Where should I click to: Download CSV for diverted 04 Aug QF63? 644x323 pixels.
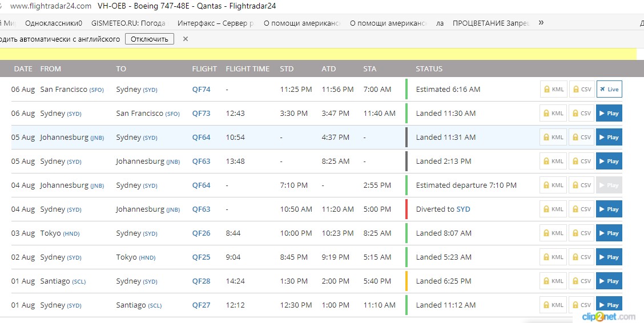(582, 209)
